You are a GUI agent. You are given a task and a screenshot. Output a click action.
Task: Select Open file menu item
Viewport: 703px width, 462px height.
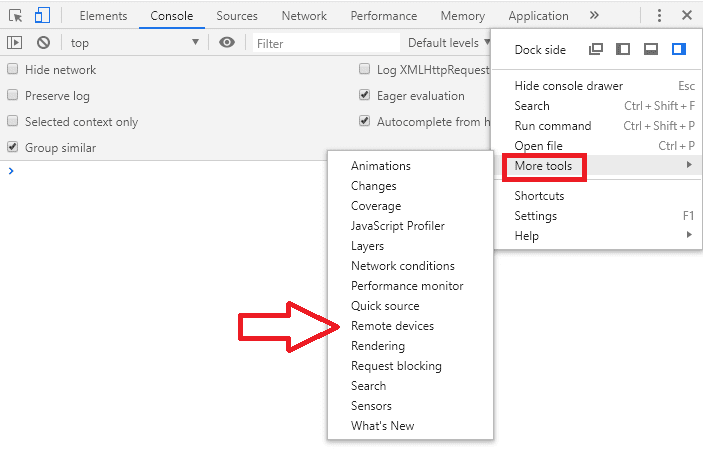pos(598,145)
